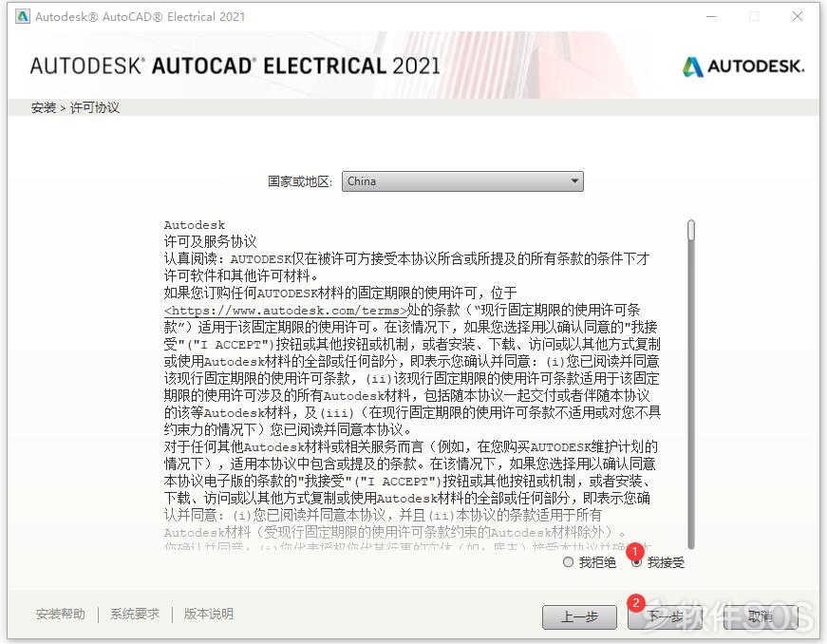Close the installer window
Viewport: 827px width, 644px height.
tap(798, 16)
